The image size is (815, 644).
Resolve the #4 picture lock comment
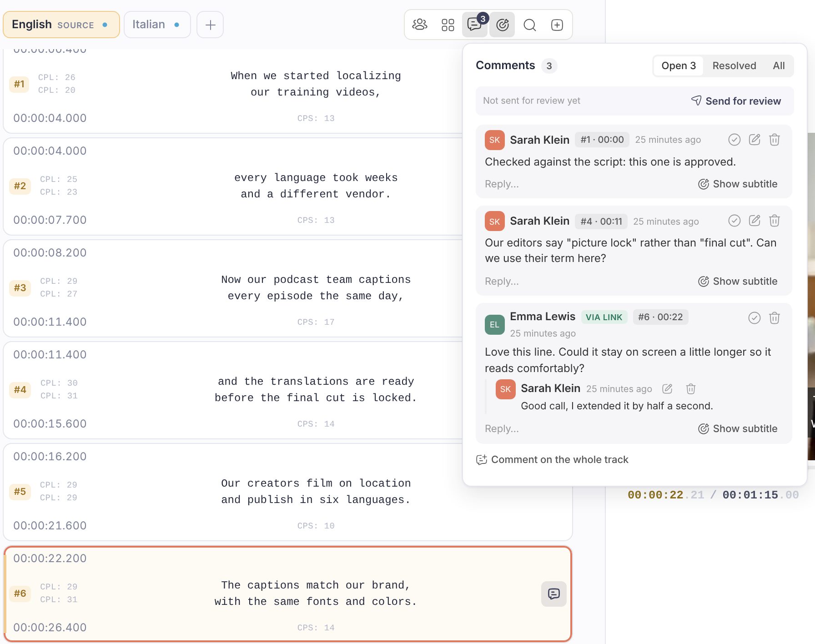tap(735, 221)
